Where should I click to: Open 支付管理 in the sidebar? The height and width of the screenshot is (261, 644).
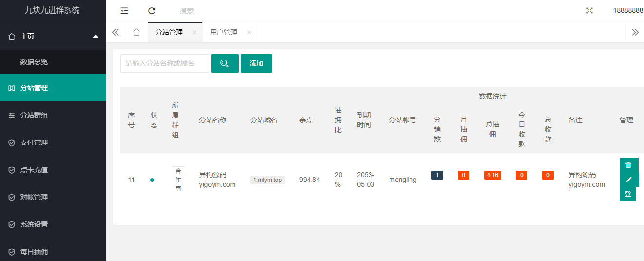tap(34, 142)
